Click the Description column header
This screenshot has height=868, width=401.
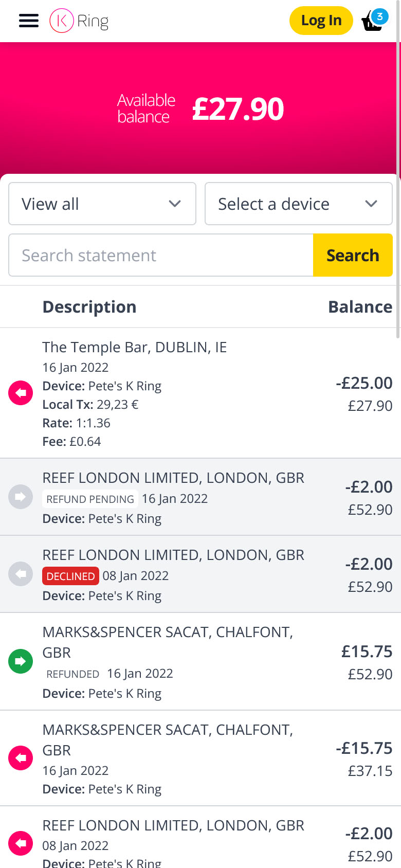click(89, 307)
